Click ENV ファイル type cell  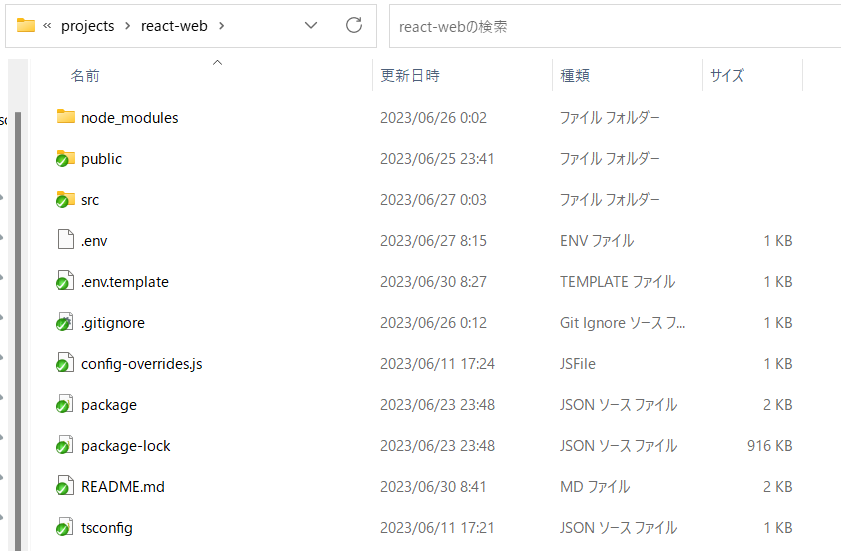tap(597, 241)
